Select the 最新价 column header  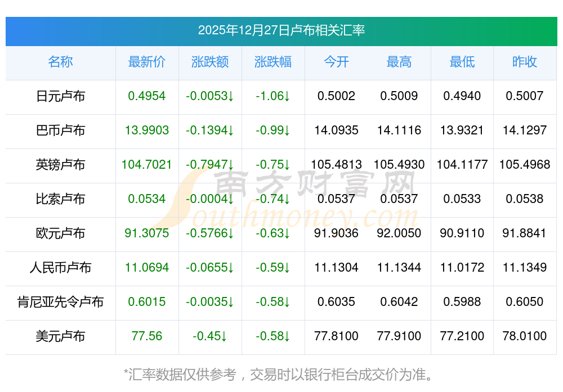pos(146,62)
